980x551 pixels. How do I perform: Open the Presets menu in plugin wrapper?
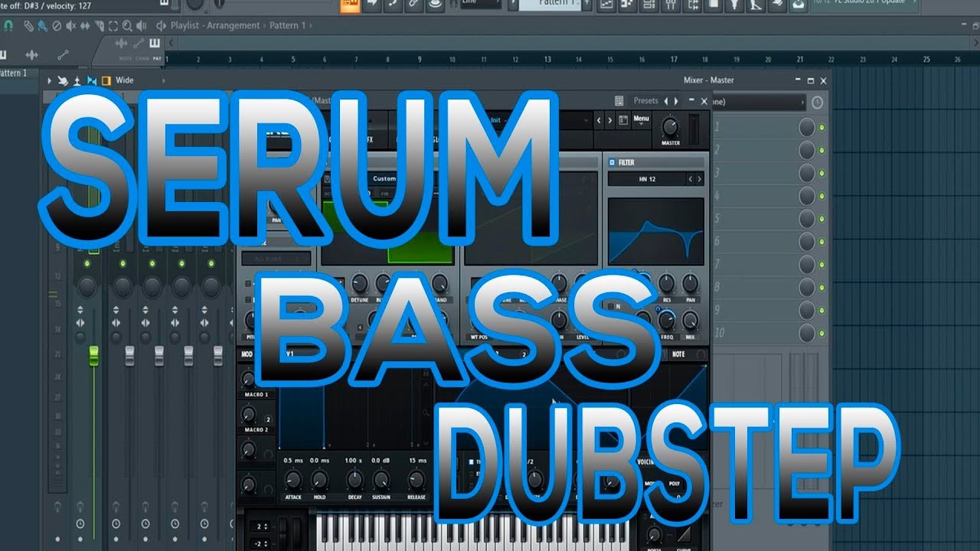coord(645,101)
